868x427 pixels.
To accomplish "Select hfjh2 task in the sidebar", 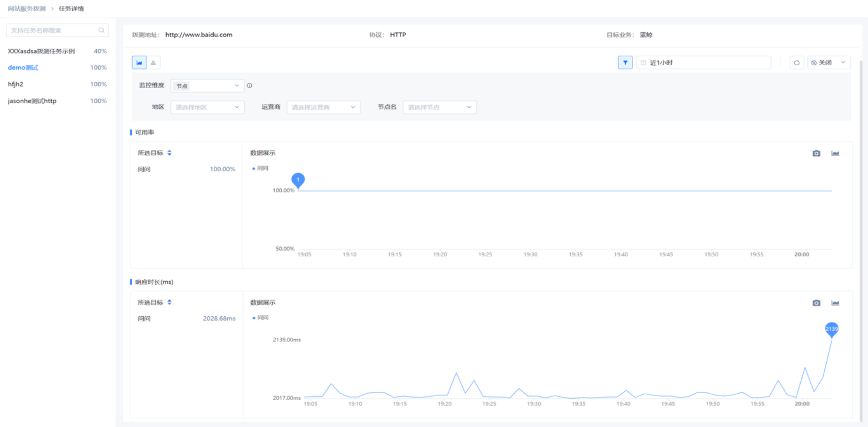I will tap(15, 84).
